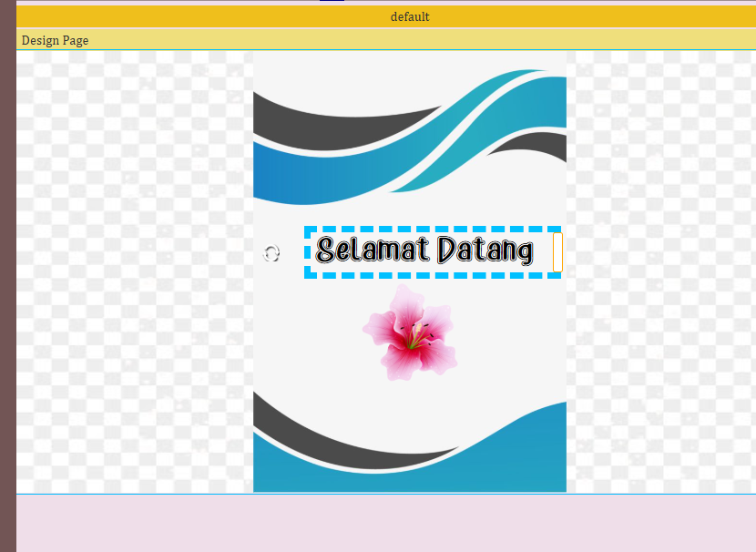Click the letter "S" in Selamat

click(328, 250)
